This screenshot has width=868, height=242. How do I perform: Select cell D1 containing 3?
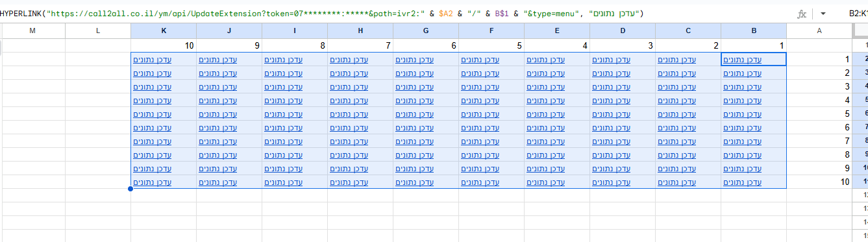coord(623,45)
